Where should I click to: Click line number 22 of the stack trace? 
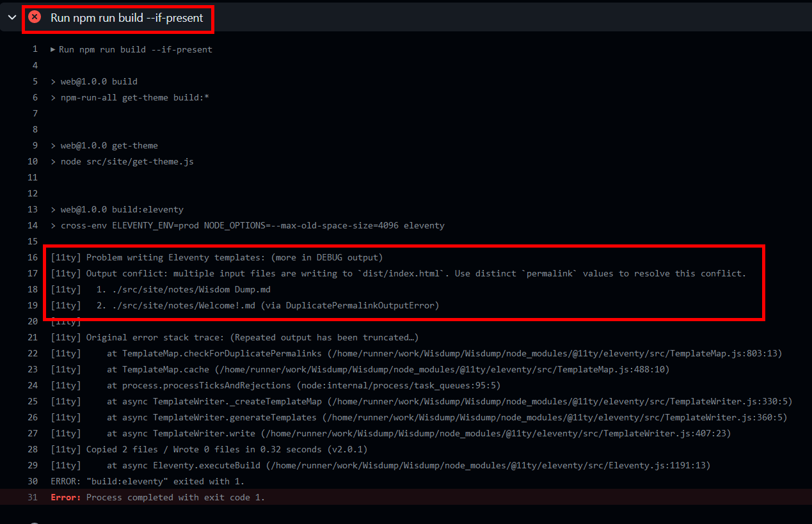[33, 353]
